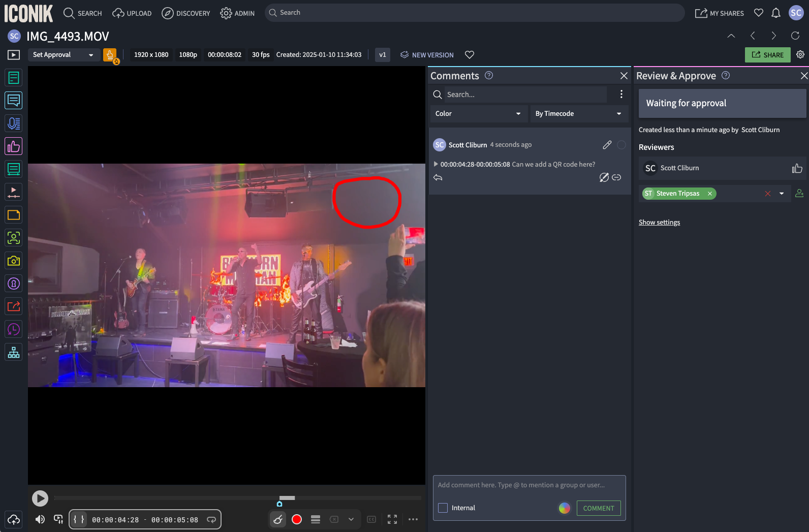
Task: Open the comment color picker swatch
Action: point(564,508)
